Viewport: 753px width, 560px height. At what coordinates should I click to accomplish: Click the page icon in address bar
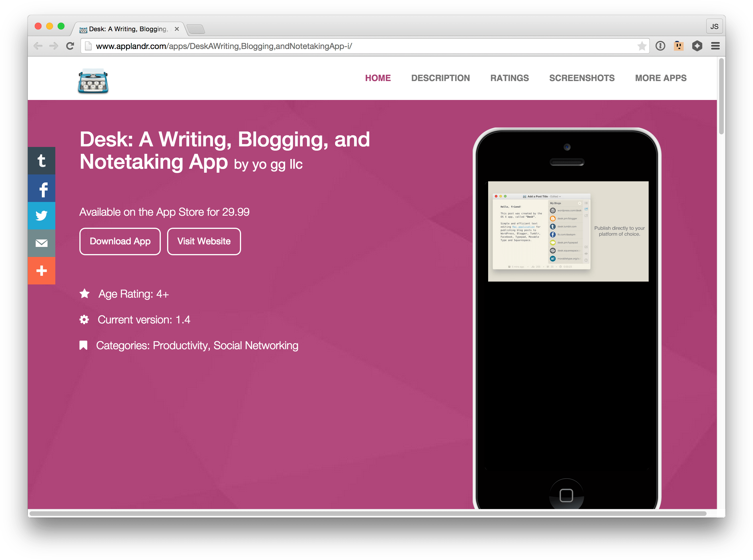[x=88, y=46]
